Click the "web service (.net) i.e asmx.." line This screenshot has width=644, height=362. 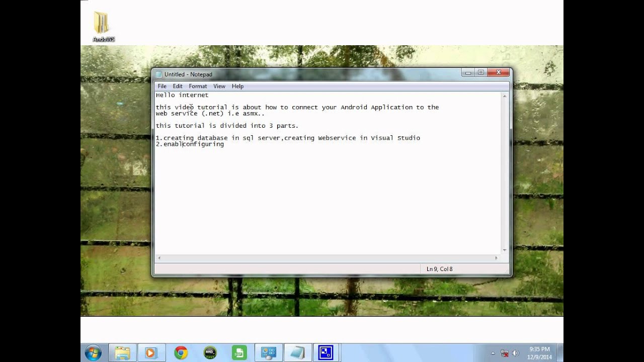click(x=210, y=114)
